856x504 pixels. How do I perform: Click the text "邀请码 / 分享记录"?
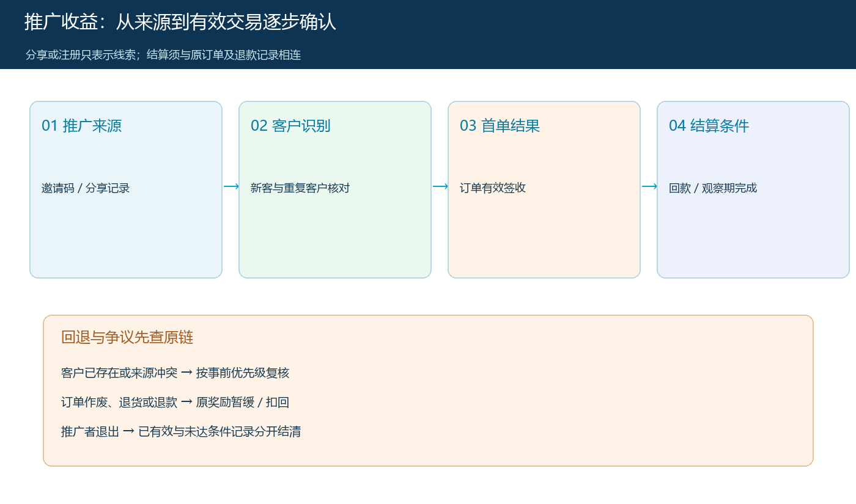[86, 188]
